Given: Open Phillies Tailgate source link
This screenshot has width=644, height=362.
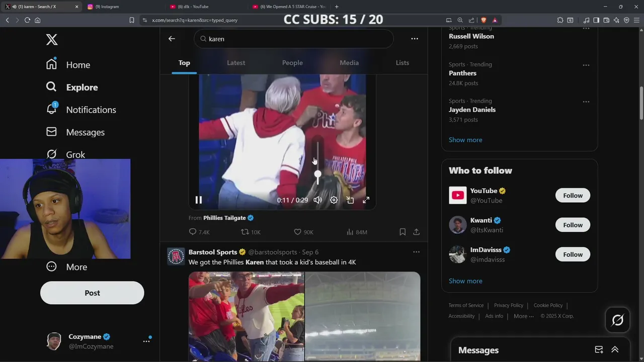Looking at the screenshot, I should pos(224,218).
